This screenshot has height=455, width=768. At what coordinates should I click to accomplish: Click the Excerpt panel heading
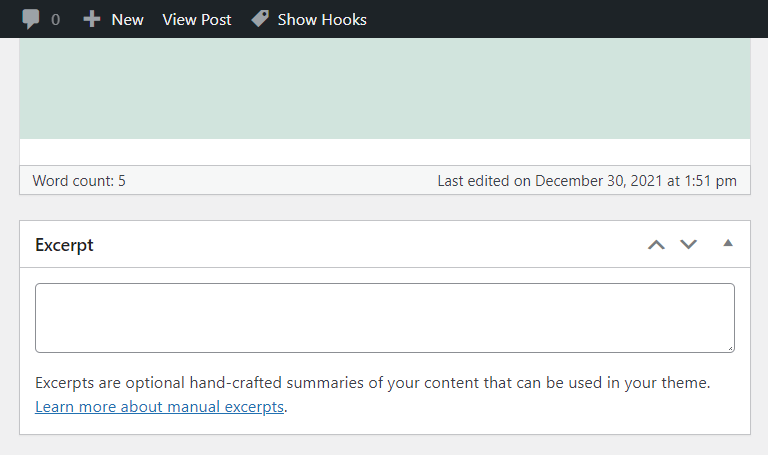[64, 245]
